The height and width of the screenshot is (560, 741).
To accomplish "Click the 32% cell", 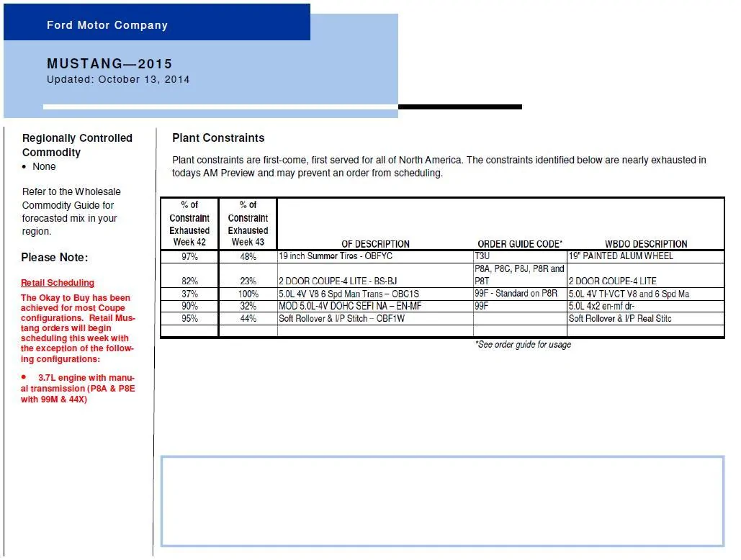I will pyautogui.click(x=248, y=306).
